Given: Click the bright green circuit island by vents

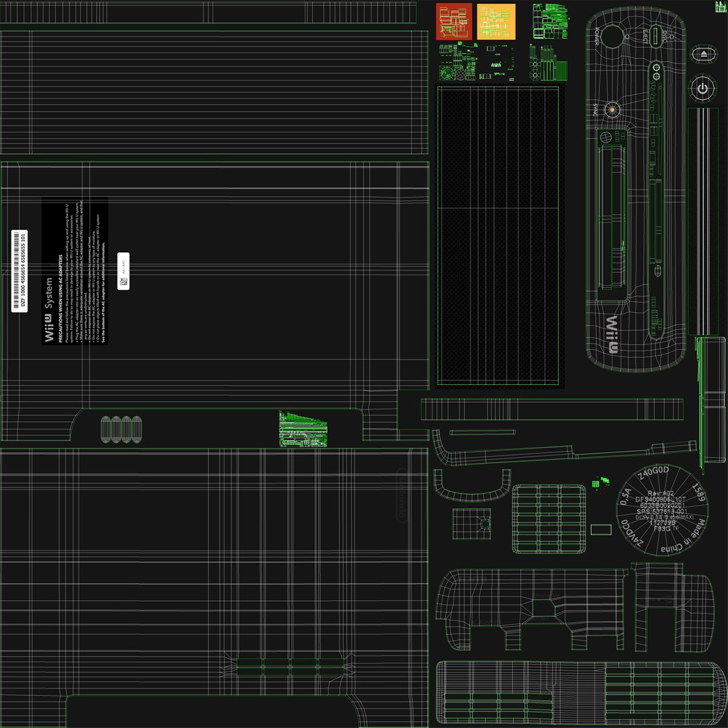Looking at the screenshot, I should click(303, 429).
